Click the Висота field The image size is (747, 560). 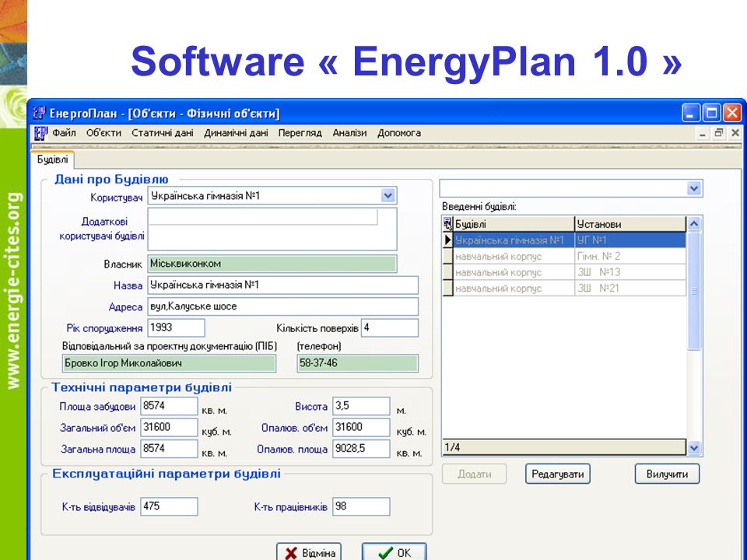pyautogui.click(x=361, y=406)
